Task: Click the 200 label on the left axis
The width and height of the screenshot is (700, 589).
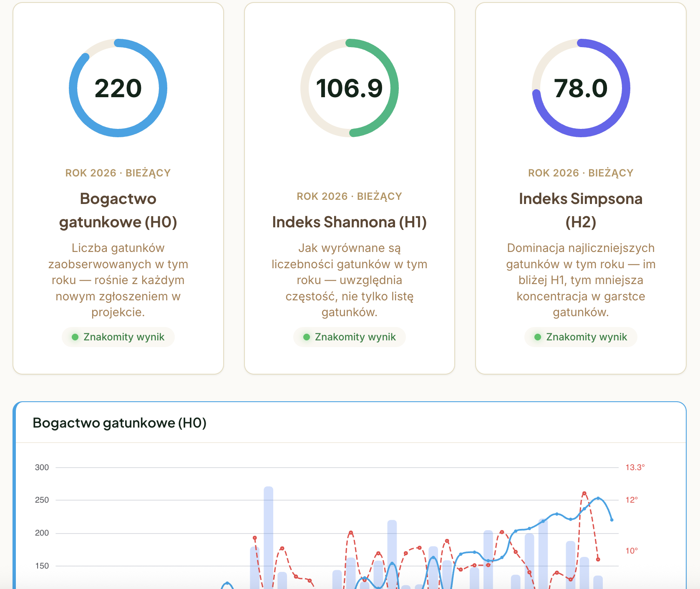Action: [42, 533]
